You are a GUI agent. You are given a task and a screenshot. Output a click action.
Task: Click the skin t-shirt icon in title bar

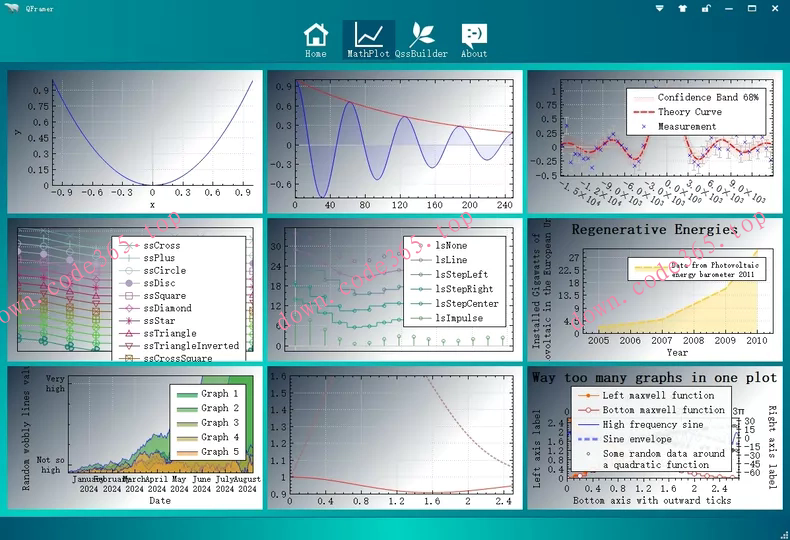click(682, 8)
